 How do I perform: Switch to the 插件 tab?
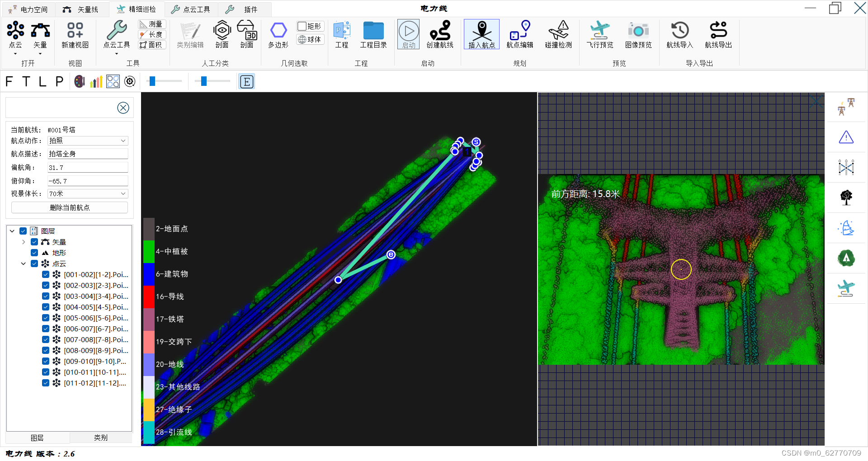[244, 9]
